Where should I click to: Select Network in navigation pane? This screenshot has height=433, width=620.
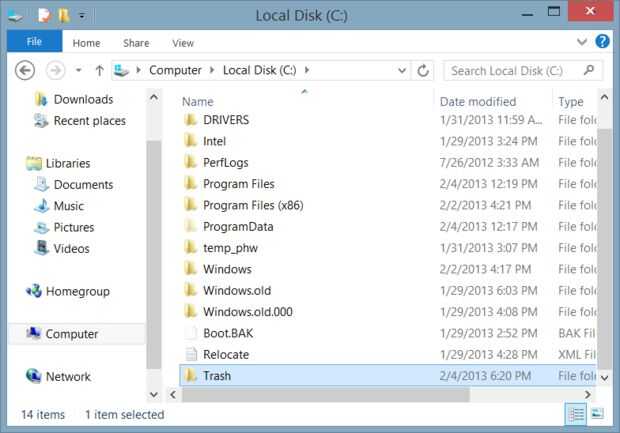pos(68,377)
